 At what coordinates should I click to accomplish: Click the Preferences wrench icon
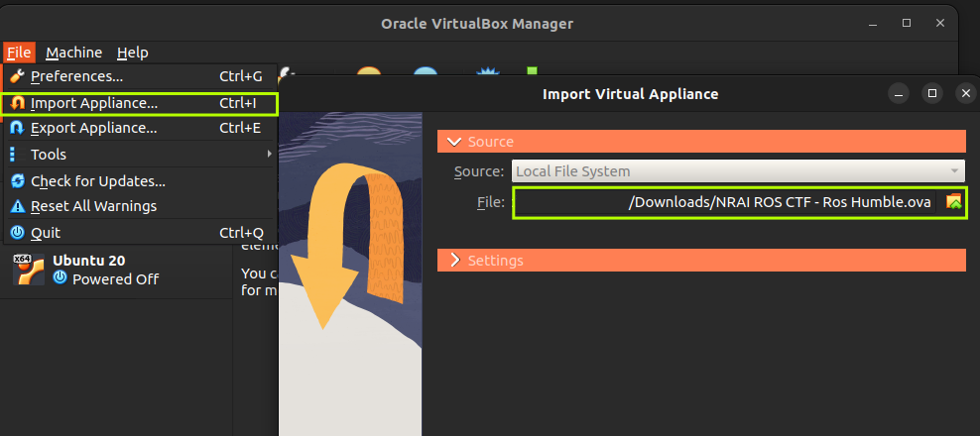(16, 76)
